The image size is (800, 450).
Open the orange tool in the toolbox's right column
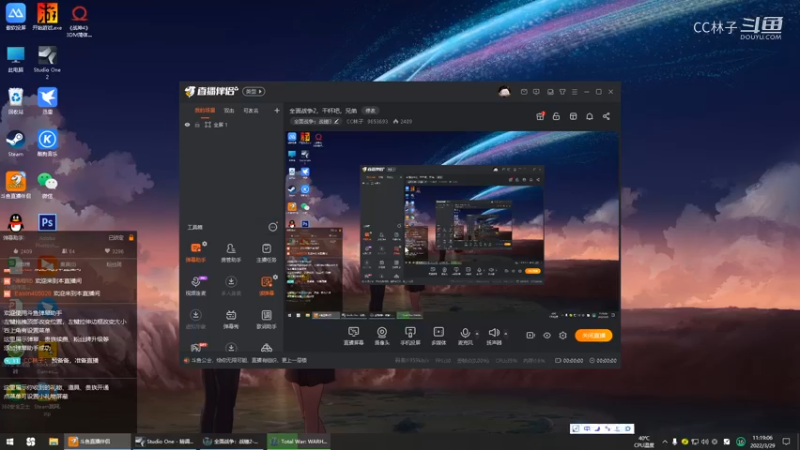266,286
